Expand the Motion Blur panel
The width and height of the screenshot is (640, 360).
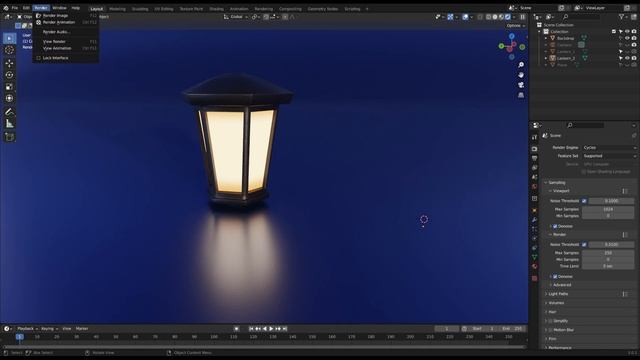(x=563, y=330)
